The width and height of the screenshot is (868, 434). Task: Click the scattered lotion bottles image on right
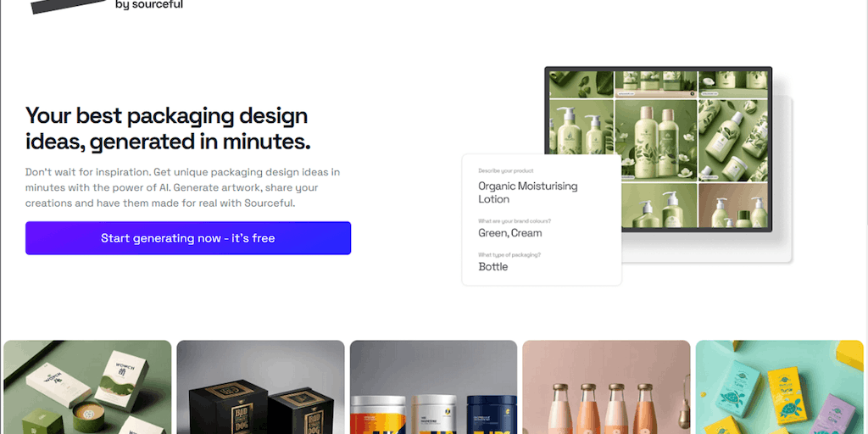pos(733,141)
